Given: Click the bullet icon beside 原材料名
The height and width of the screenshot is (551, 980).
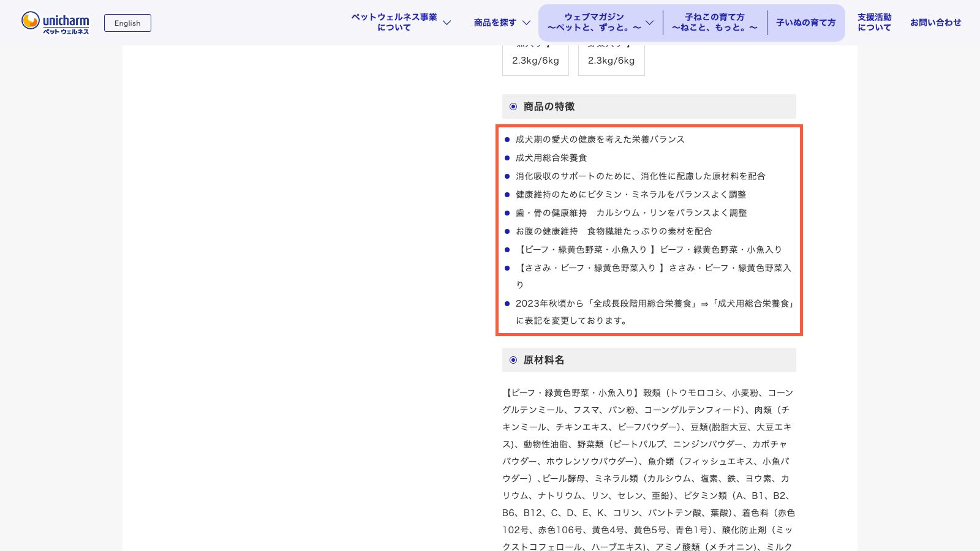Looking at the screenshot, I should point(513,360).
